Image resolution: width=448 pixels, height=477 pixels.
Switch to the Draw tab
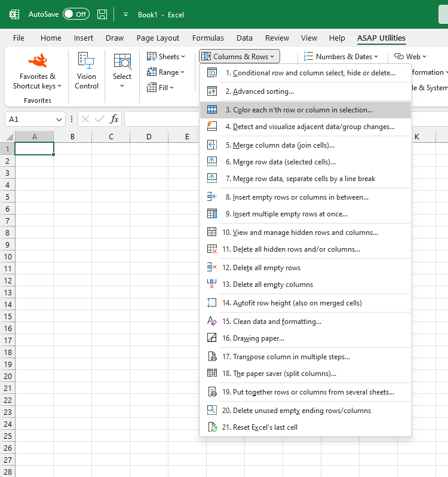coord(115,38)
